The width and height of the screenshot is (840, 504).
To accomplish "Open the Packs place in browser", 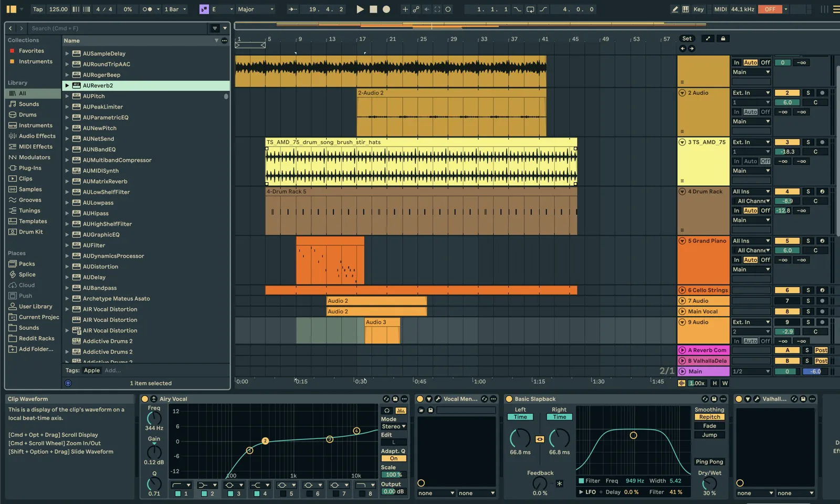I will (27, 264).
